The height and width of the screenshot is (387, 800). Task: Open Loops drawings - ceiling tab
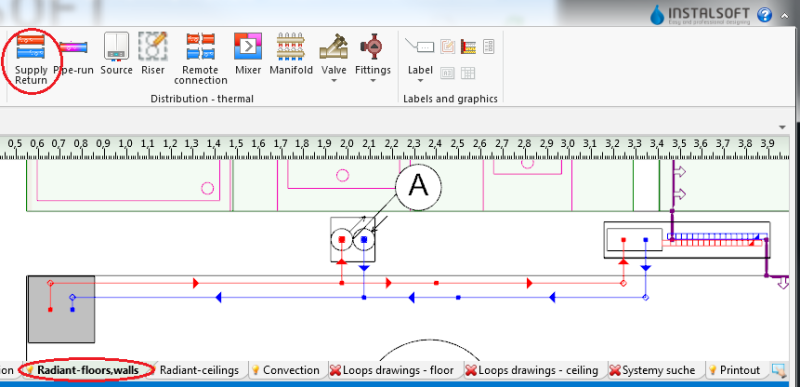(x=533, y=370)
